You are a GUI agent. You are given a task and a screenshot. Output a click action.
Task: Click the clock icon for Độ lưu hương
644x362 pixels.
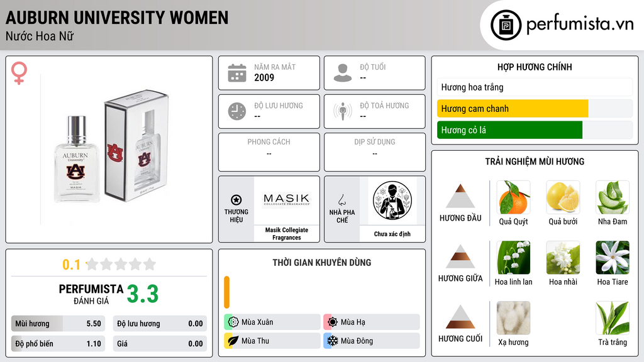point(237,111)
